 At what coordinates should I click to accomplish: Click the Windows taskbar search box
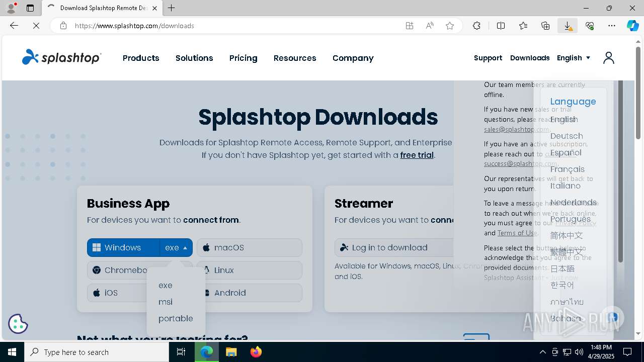pos(97,352)
